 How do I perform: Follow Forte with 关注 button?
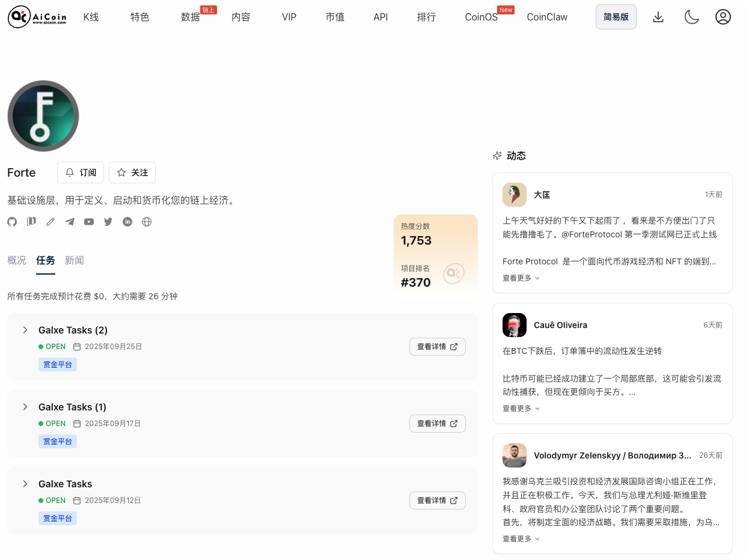pyautogui.click(x=132, y=172)
